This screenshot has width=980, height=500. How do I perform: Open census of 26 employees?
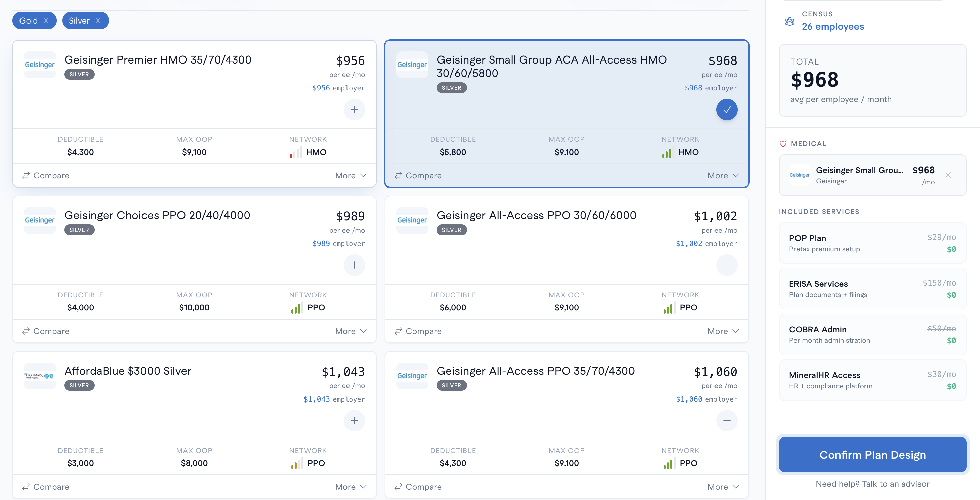tap(832, 26)
